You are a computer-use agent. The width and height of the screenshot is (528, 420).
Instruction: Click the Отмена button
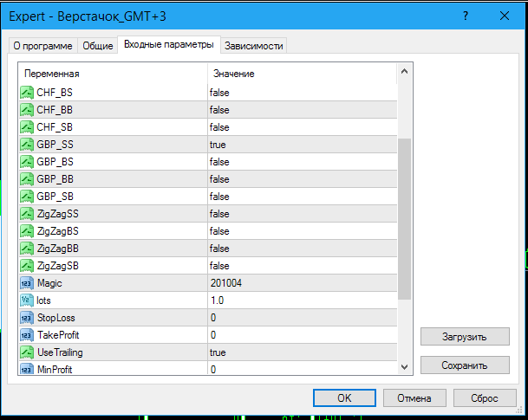(414, 398)
